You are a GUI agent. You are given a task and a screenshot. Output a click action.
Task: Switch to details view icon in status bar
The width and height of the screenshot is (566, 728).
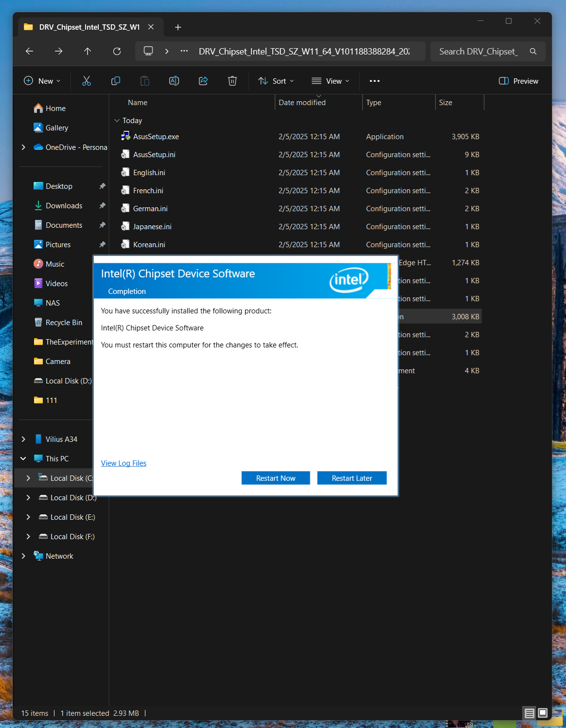click(x=530, y=713)
